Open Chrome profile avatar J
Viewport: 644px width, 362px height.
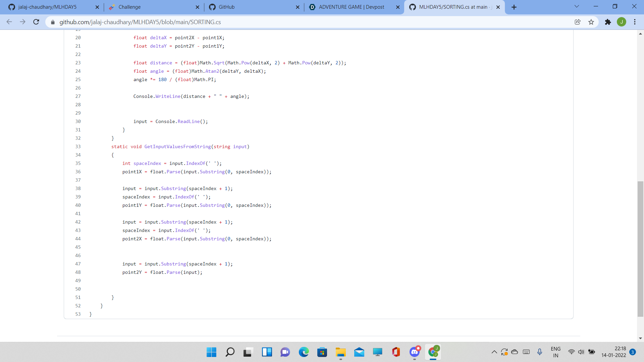click(x=622, y=22)
